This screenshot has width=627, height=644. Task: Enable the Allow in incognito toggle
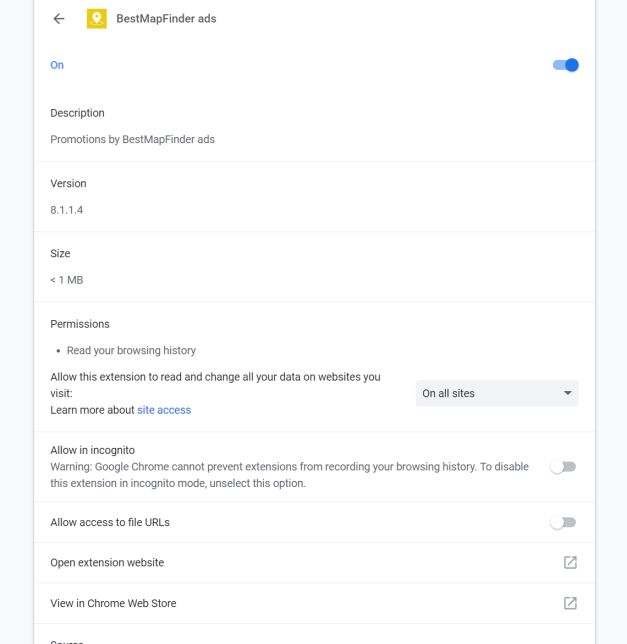pos(563,467)
